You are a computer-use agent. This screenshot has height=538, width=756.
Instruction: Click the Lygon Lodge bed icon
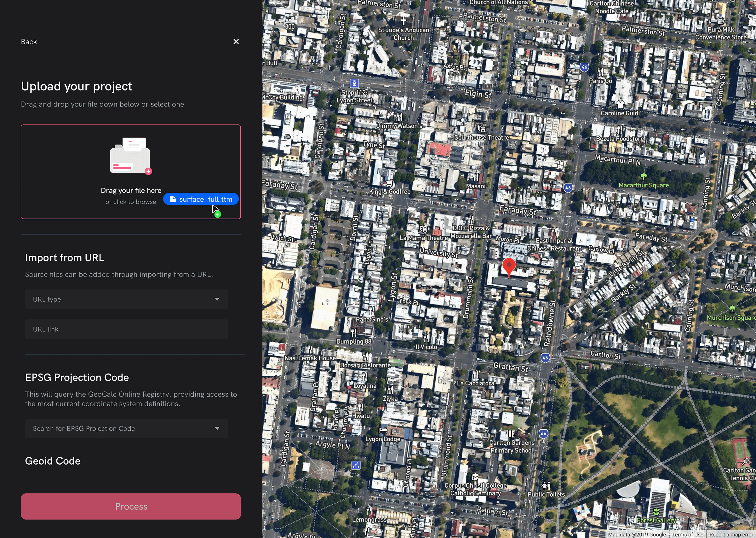point(383,430)
